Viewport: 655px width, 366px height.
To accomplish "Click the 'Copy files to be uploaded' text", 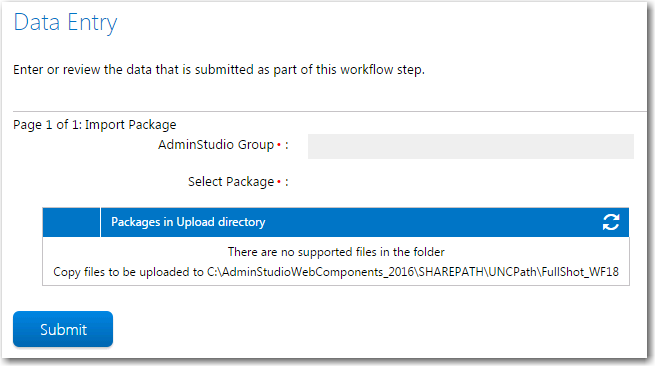I will point(128,272).
